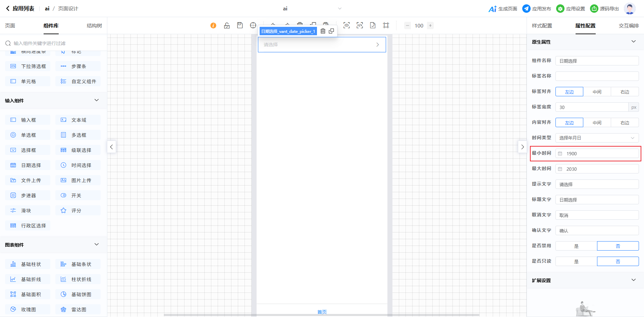
Task: Set 标签对齐 to 中间
Action: pos(597,92)
